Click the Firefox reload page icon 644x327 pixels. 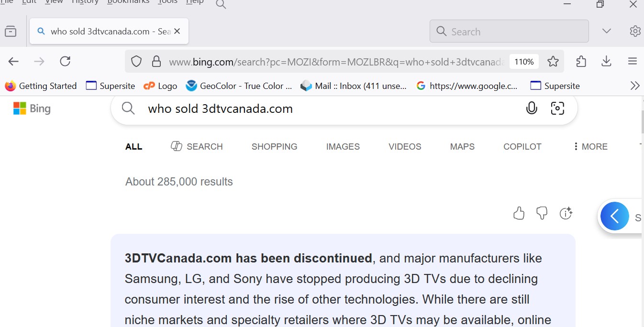point(65,61)
